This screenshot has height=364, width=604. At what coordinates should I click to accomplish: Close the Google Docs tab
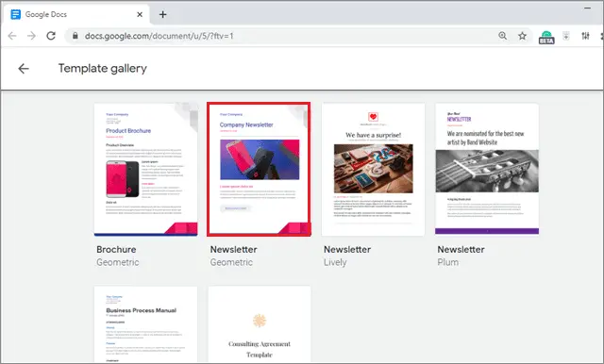(140, 15)
